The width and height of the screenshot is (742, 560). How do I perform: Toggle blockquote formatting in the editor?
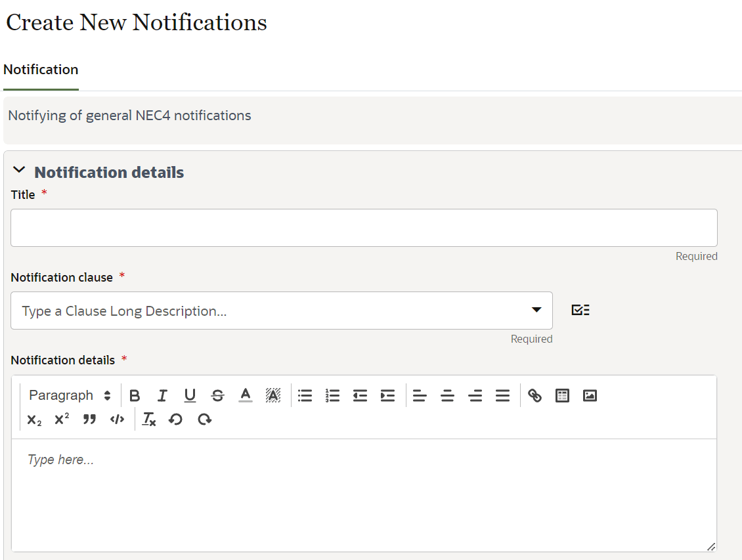[89, 419]
